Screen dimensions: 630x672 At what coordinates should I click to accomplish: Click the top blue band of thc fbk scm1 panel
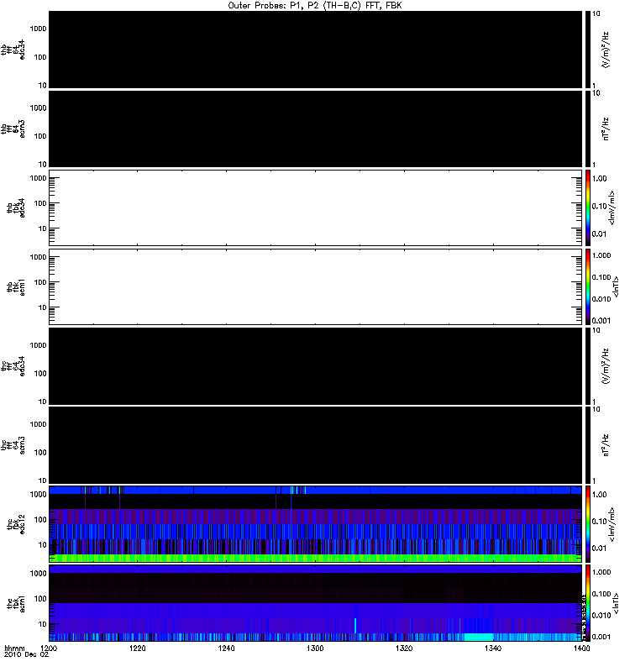(315, 570)
